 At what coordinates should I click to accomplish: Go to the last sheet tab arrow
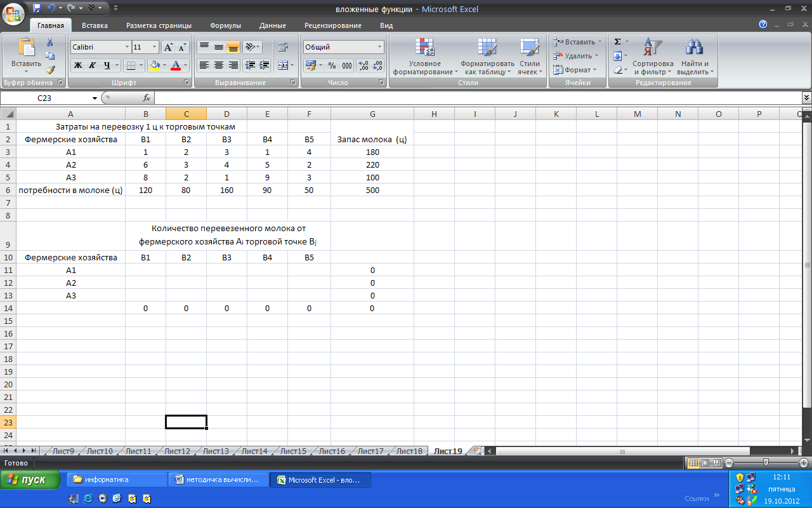[x=34, y=451]
